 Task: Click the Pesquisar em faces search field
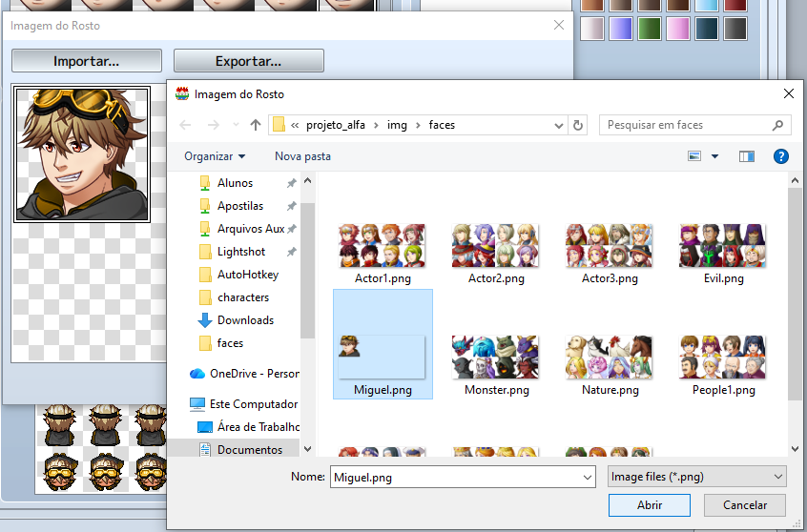click(694, 125)
